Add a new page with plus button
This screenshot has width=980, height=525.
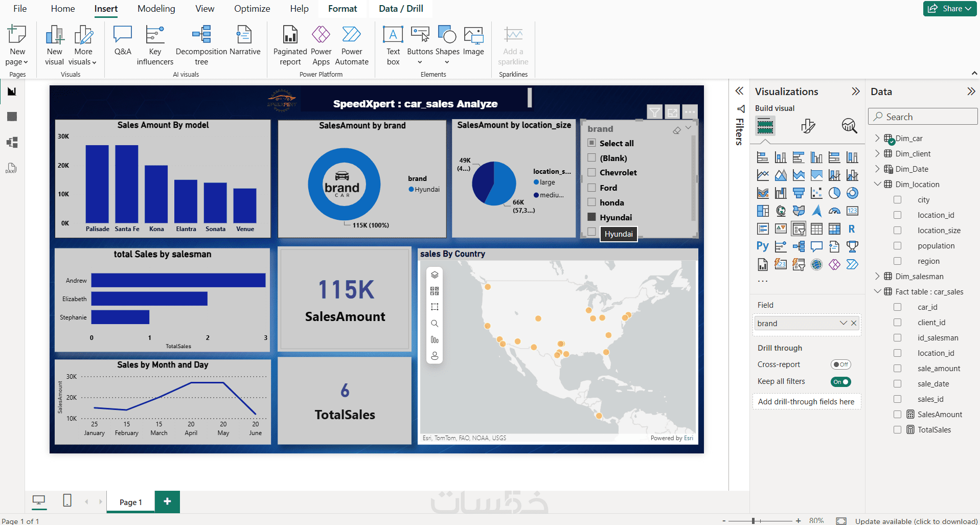tap(167, 501)
